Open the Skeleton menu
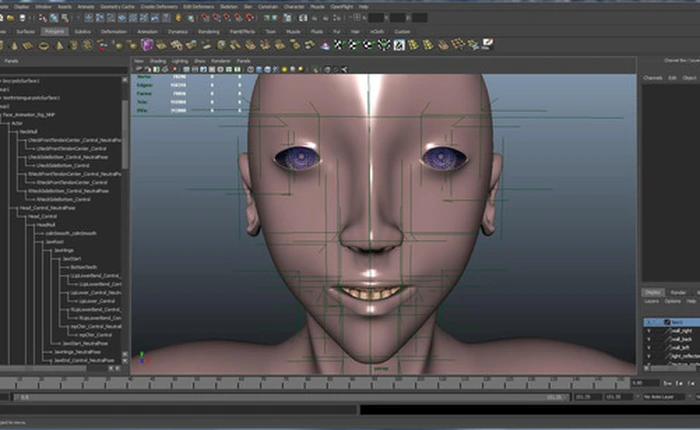The width and height of the screenshot is (700, 430). (x=229, y=7)
